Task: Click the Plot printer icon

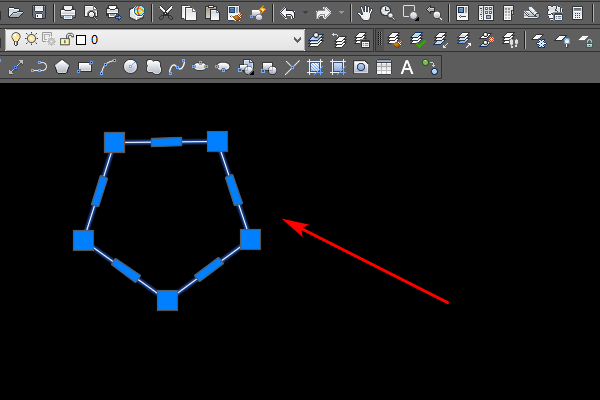Action: [68, 13]
